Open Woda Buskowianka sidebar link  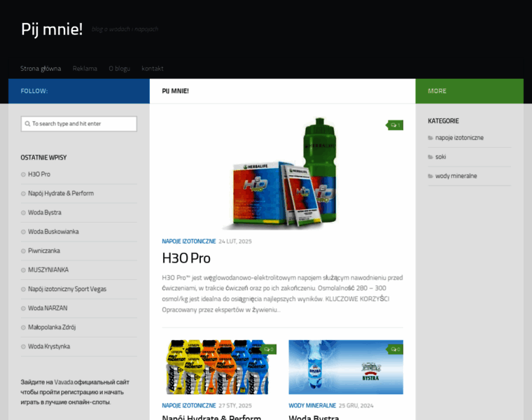[53, 232]
